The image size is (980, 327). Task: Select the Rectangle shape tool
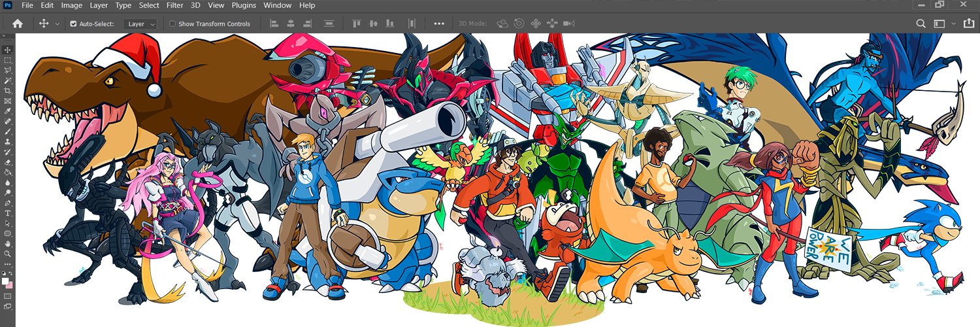[x=8, y=233]
